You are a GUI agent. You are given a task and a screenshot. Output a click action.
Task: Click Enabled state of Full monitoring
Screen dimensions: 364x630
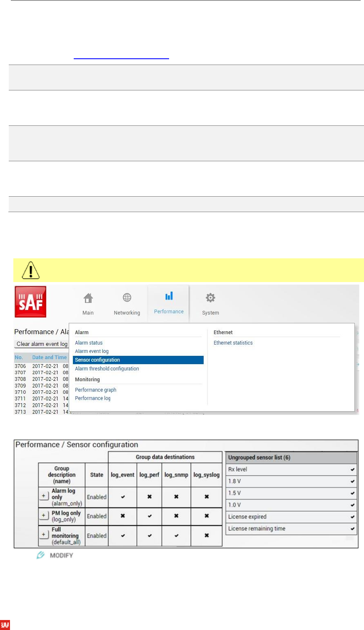(x=97, y=536)
